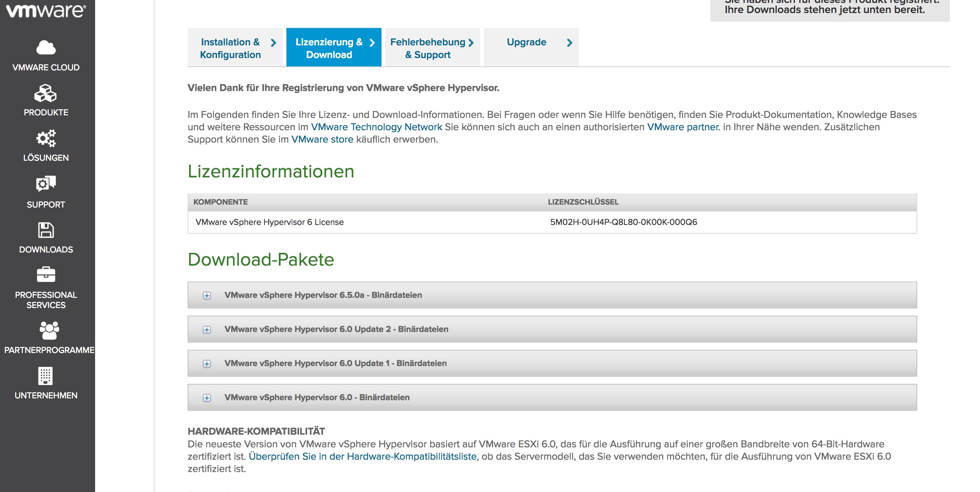Expand vSphere Hypervisor 6.0 Binärdateien

pyautogui.click(x=207, y=398)
